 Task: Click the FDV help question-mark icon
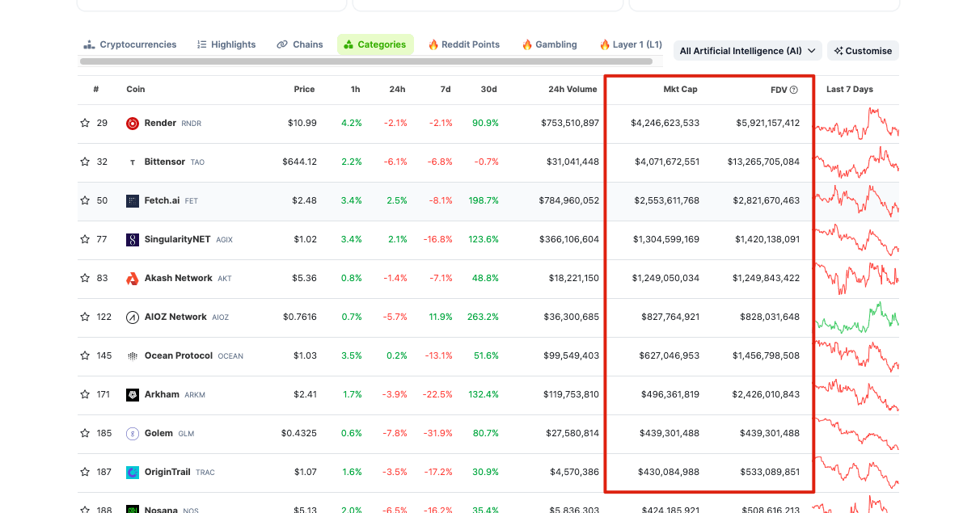(794, 90)
